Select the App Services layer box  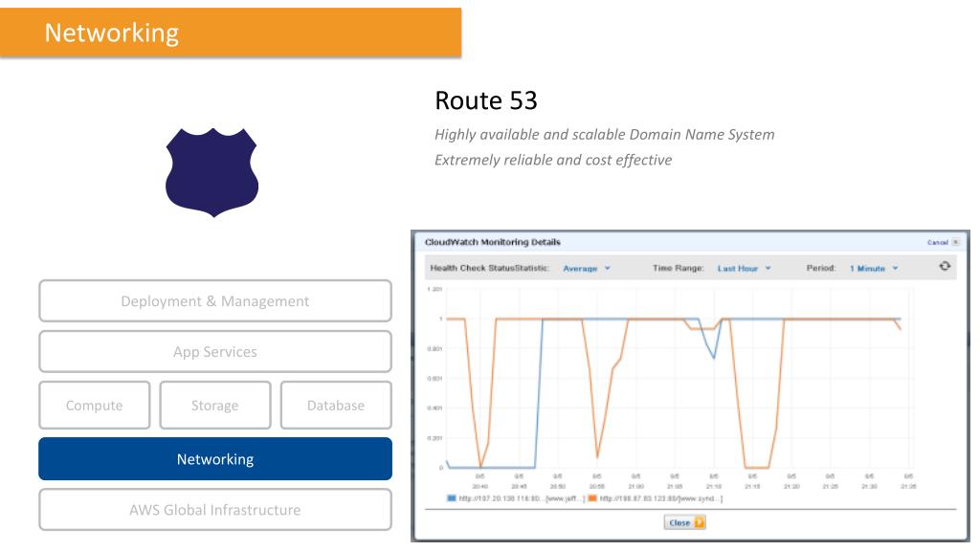[x=215, y=352]
